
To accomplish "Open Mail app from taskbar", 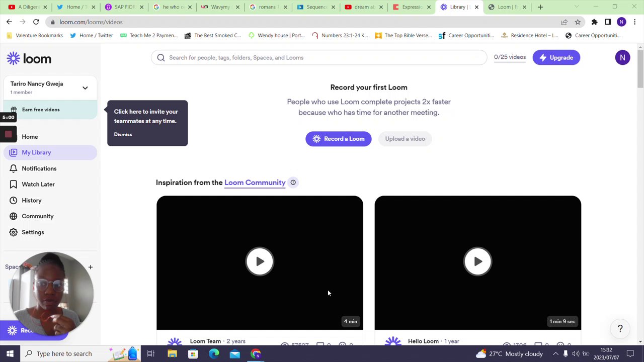I will [x=235, y=353].
